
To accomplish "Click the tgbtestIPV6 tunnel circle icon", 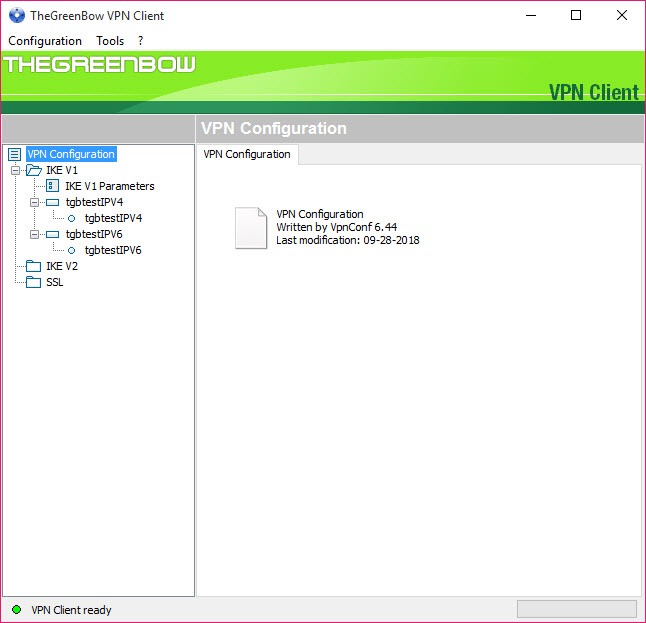I will click(71, 251).
